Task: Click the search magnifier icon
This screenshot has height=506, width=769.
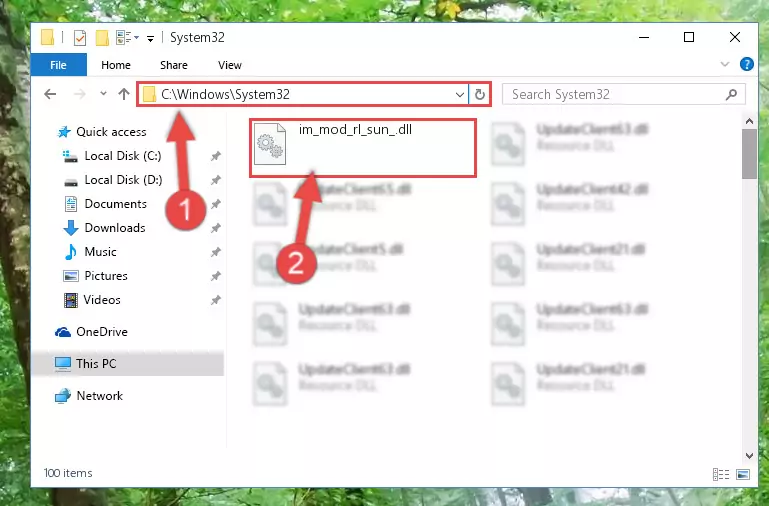Action: [731, 94]
